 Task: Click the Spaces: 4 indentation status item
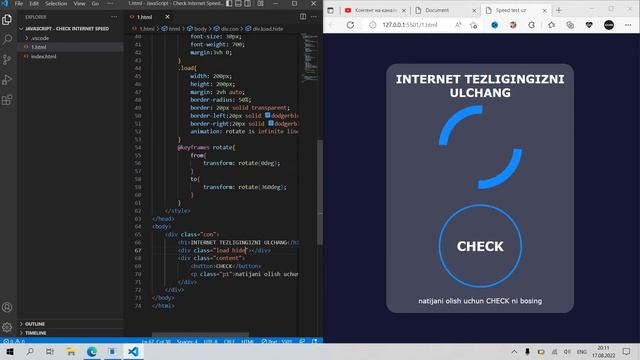tap(187, 341)
